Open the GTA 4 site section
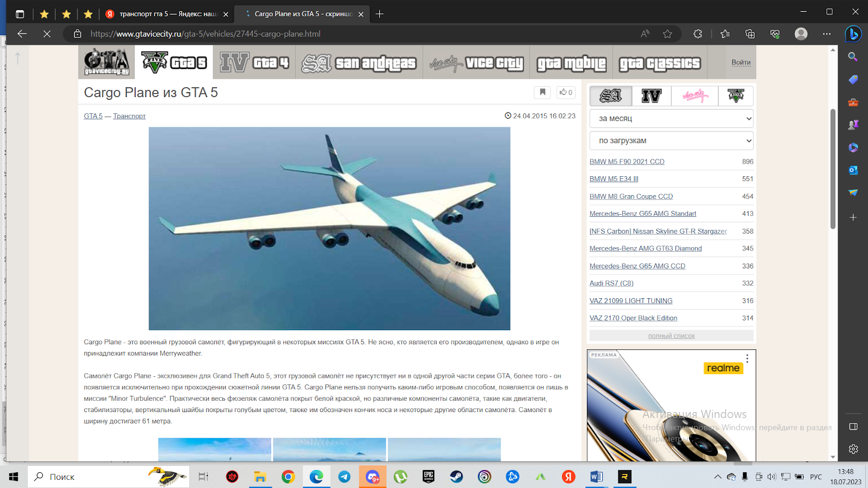The height and width of the screenshot is (488, 868). (x=254, y=62)
